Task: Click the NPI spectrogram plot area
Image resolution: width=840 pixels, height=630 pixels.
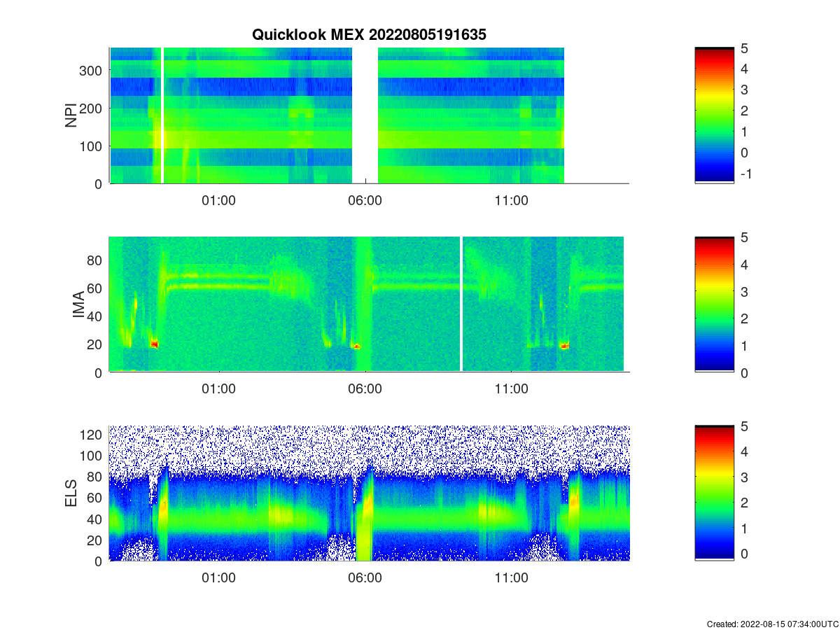Action: 369,115
